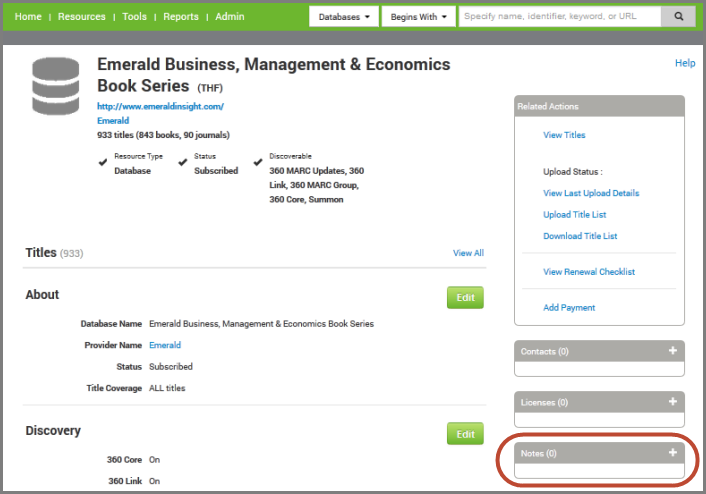This screenshot has height=494, width=706.
Task: Click the Database Name value text
Action: click(262, 324)
